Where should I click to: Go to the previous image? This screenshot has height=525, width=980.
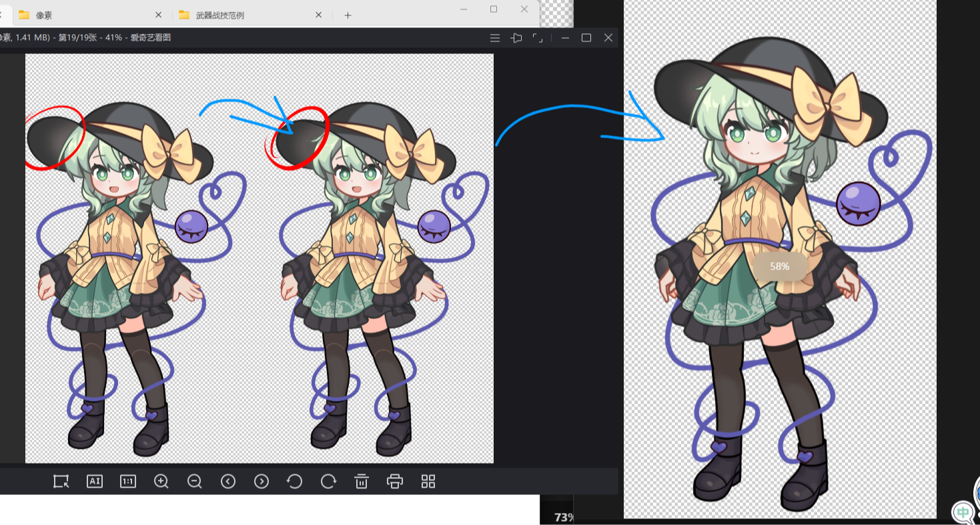(x=228, y=481)
